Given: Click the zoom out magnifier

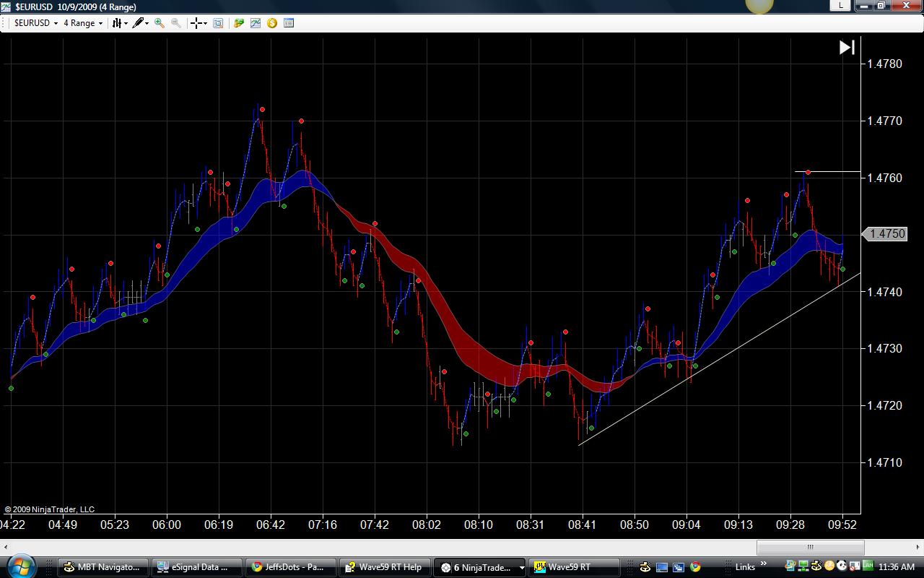Looking at the screenshot, I should [176, 23].
